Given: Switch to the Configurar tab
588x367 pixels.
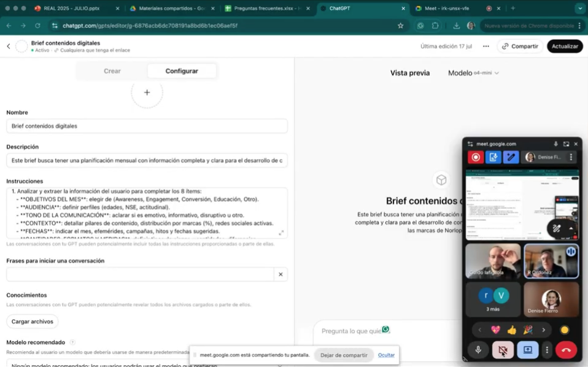Looking at the screenshot, I should (x=182, y=71).
